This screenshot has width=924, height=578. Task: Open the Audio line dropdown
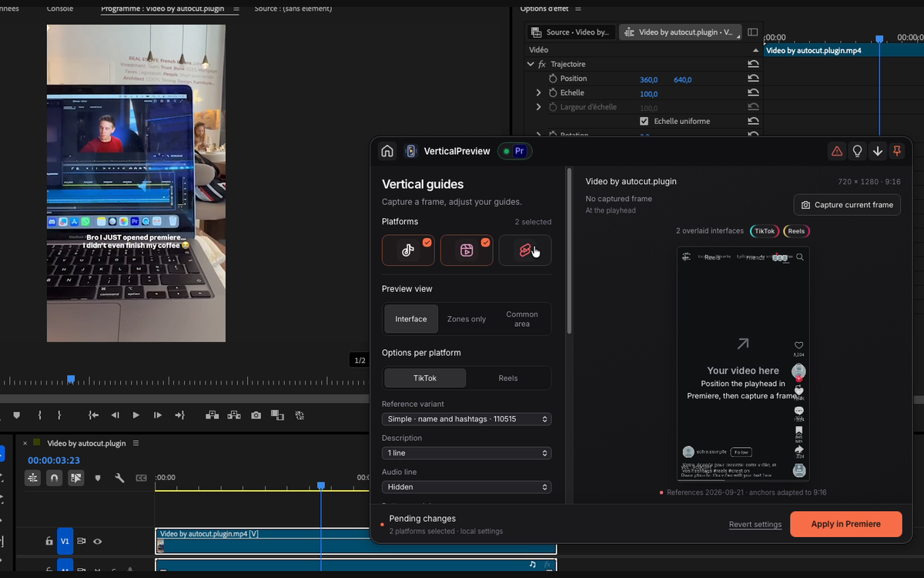pos(467,487)
